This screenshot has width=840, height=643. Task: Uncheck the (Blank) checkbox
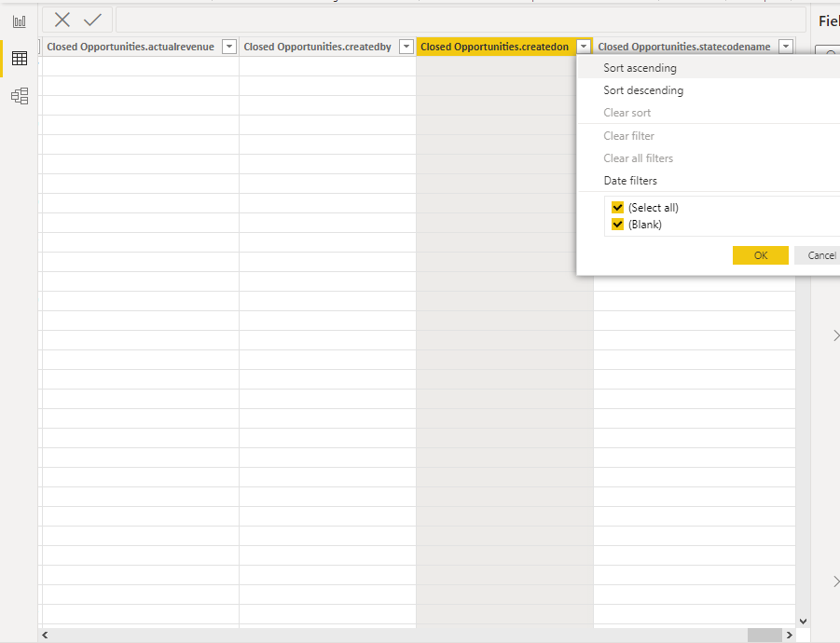tap(618, 225)
